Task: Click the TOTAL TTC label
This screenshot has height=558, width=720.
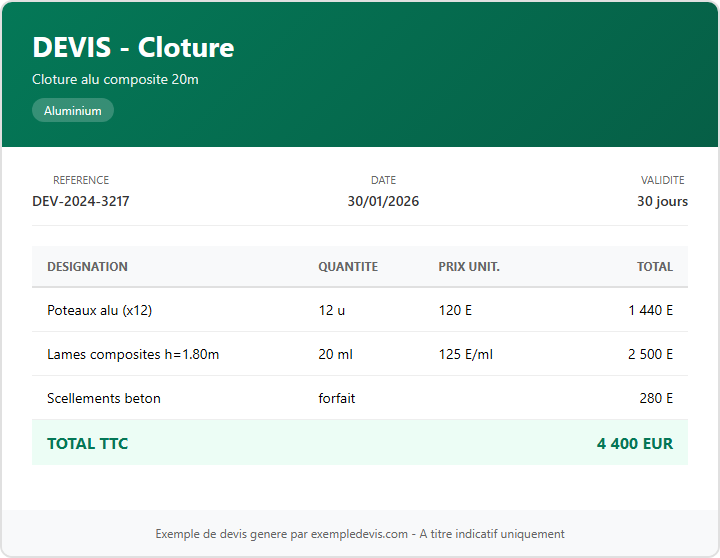Action: click(88, 443)
